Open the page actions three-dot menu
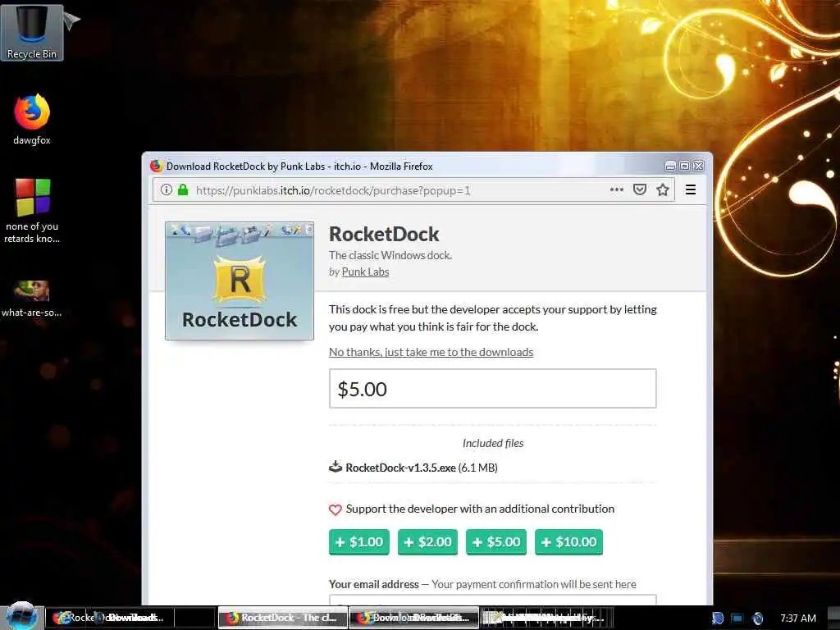840x630 pixels. [x=617, y=189]
